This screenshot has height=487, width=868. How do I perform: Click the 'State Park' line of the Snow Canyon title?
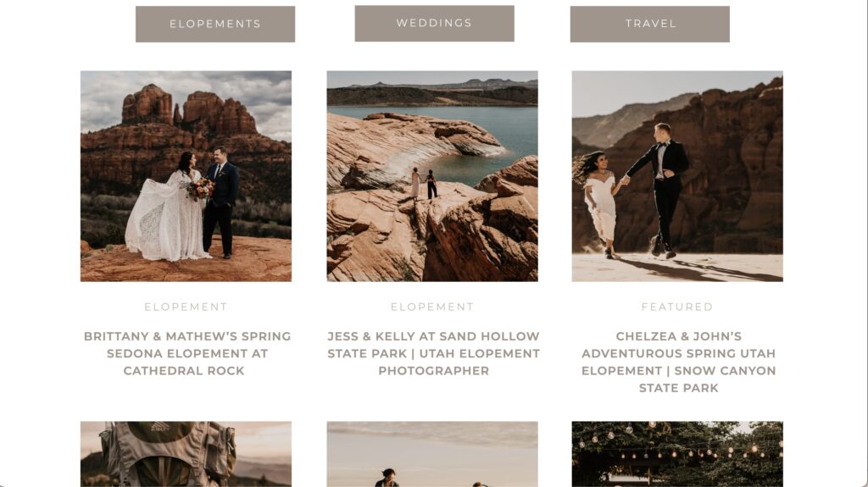[679, 388]
